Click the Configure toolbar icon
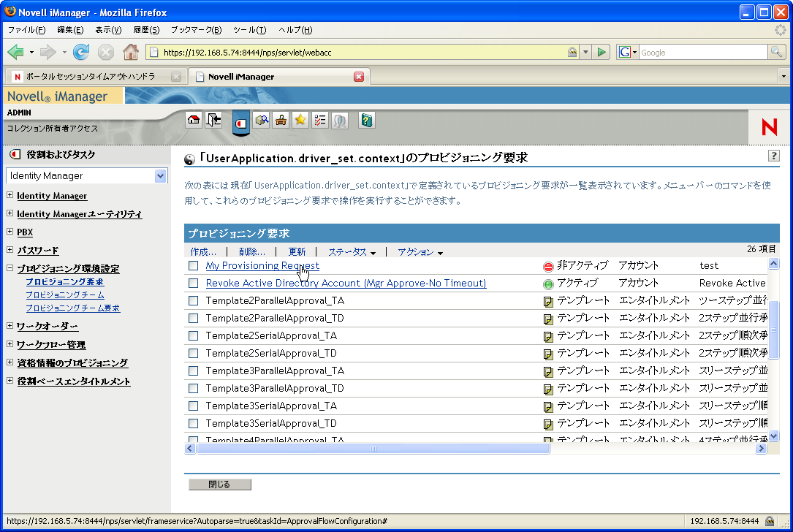Viewport: 793px width, 532px height. click(281, 121)
